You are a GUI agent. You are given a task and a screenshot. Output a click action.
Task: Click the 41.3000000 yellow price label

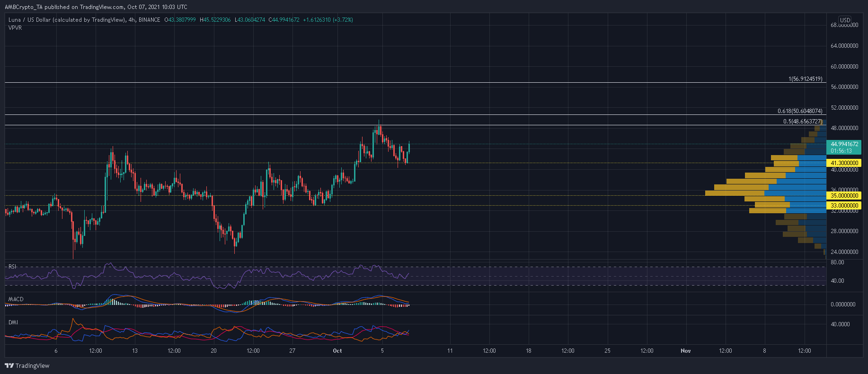click(844, 163)
